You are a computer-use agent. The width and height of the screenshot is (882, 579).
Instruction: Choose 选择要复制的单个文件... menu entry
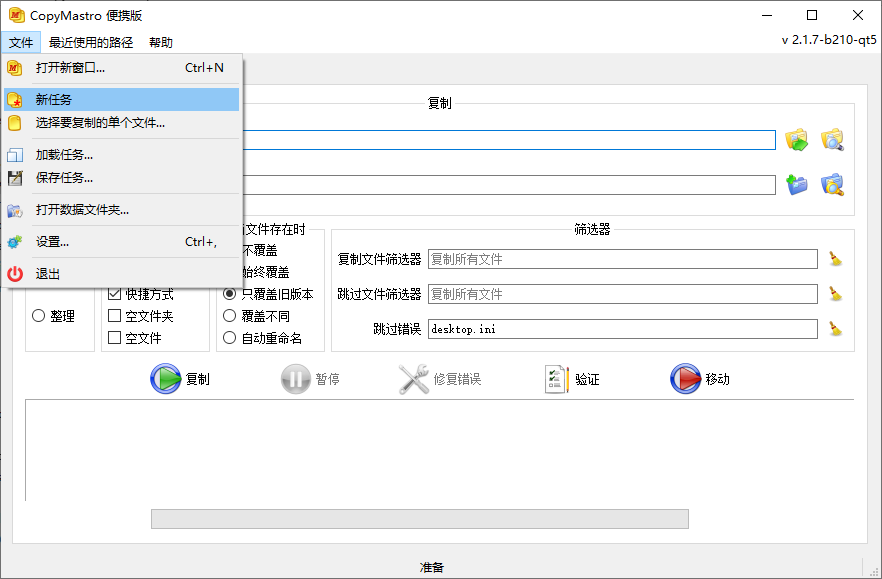coord(122,123)
